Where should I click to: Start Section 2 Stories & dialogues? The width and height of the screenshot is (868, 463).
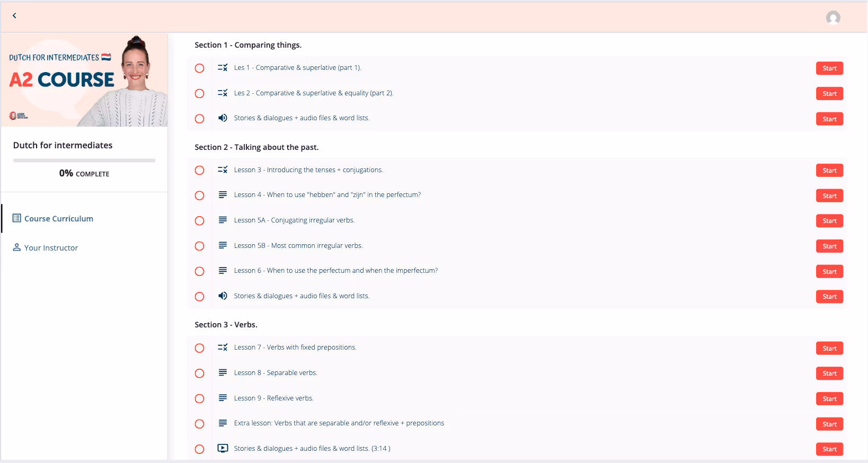(x=829, y=297)
